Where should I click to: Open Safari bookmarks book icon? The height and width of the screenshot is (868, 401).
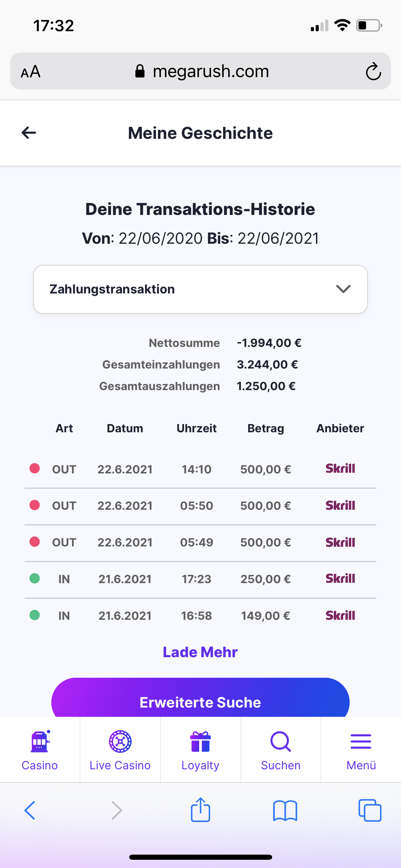(x=285, y=811)
